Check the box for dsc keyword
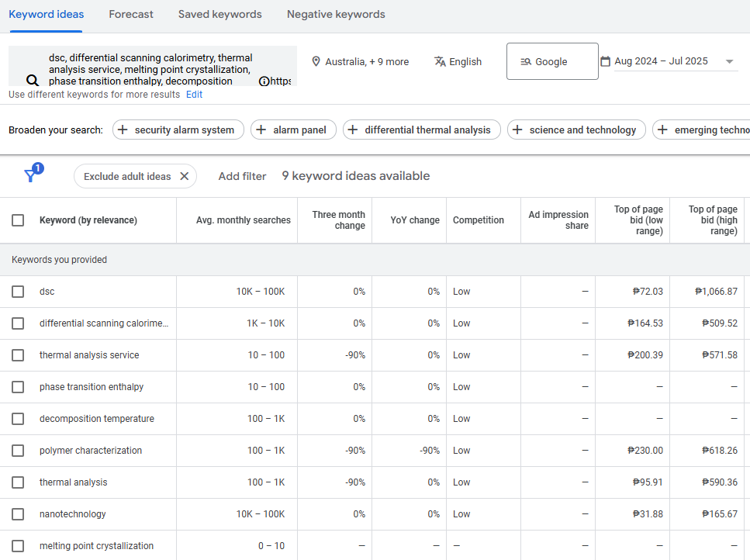The width and height of the screenshot is (750, 560). tap(18, 292)
